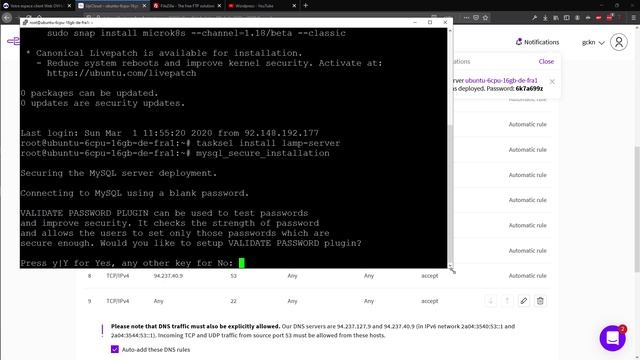The width and height of the screenshot is (640, 360).
Task: Click the browser back arrow
Action: pos(7,18)
